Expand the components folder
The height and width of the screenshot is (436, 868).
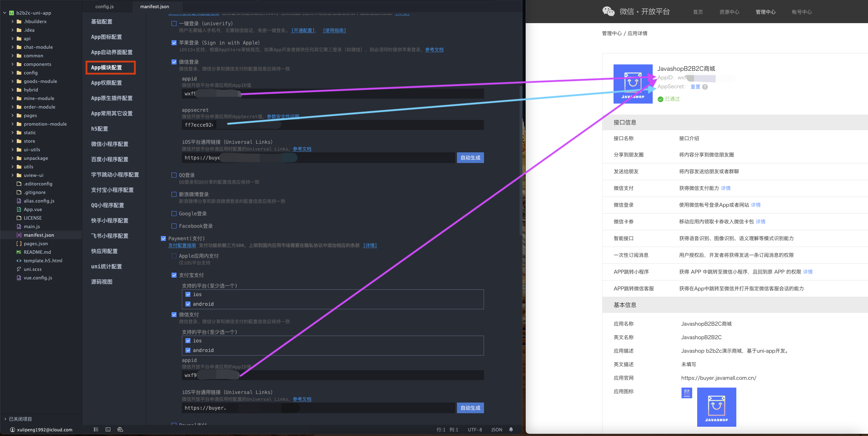12,64
